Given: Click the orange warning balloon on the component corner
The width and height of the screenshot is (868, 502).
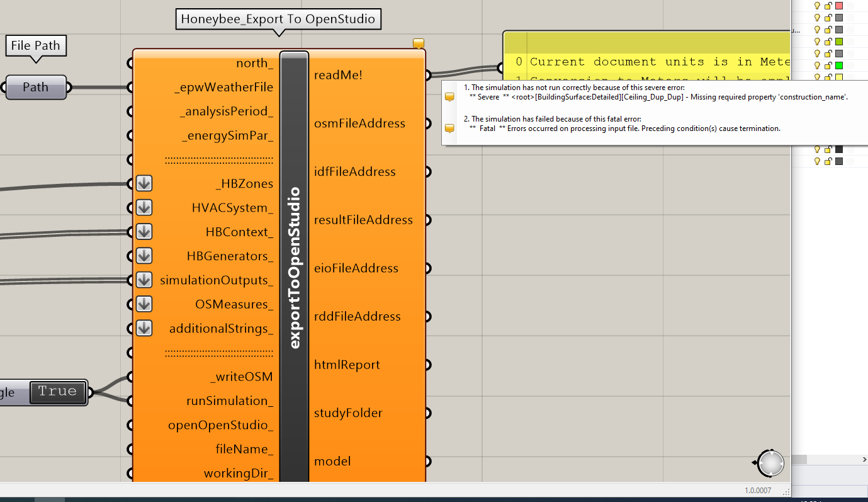Looking at the screenshot, I should pos(419,43).
